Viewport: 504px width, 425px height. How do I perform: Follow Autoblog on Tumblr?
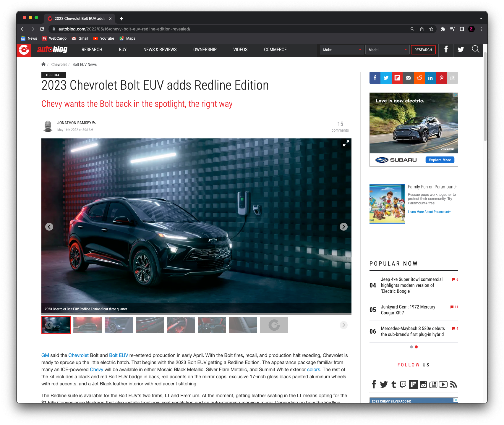point(394,384)
